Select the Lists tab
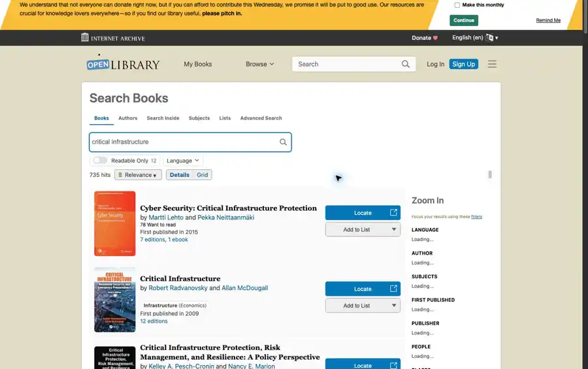The height and width of the screenshot is (369, 588). (225, 118)
